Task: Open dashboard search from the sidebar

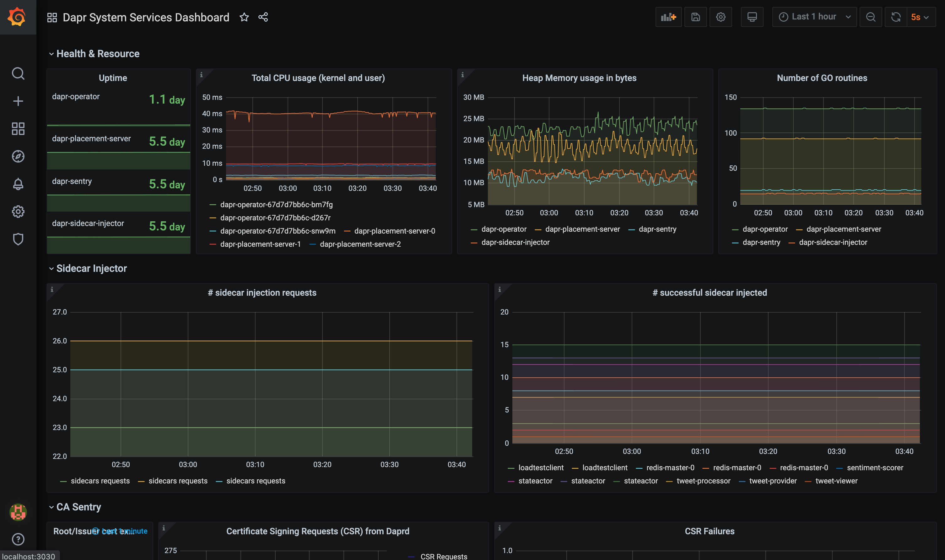Action: click(18, 73)
